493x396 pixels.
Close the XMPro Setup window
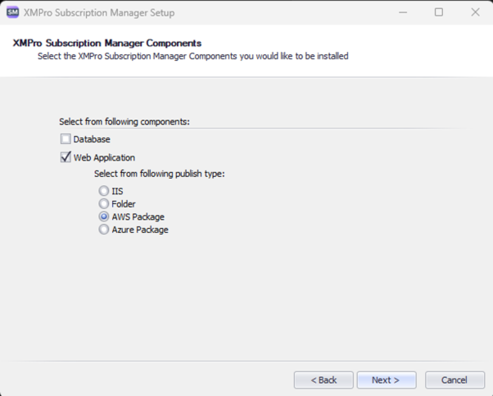coord(475,12)
